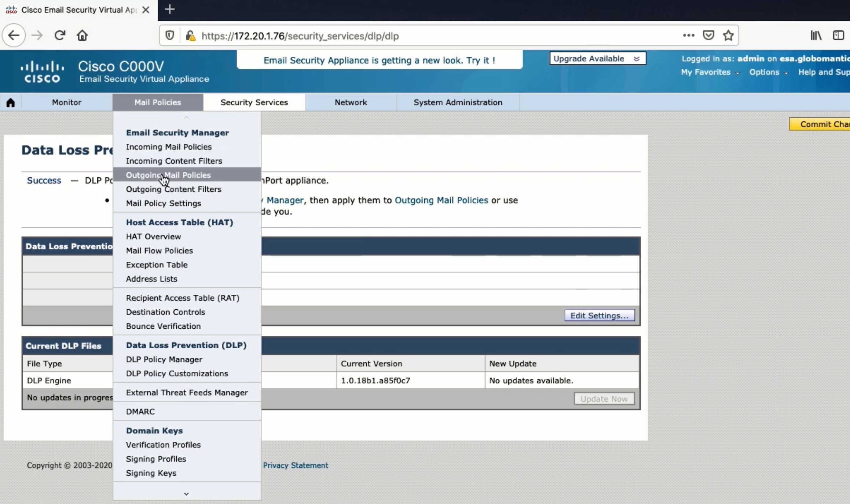Image resolution: width=850 pixels, height=504 pixels.
Task: Open the System Administration menu
Action: click(458, 102)
